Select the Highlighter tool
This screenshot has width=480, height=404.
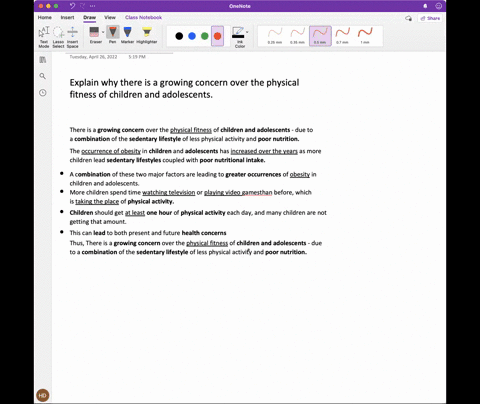pyautogui.click(x=147, y=35)
